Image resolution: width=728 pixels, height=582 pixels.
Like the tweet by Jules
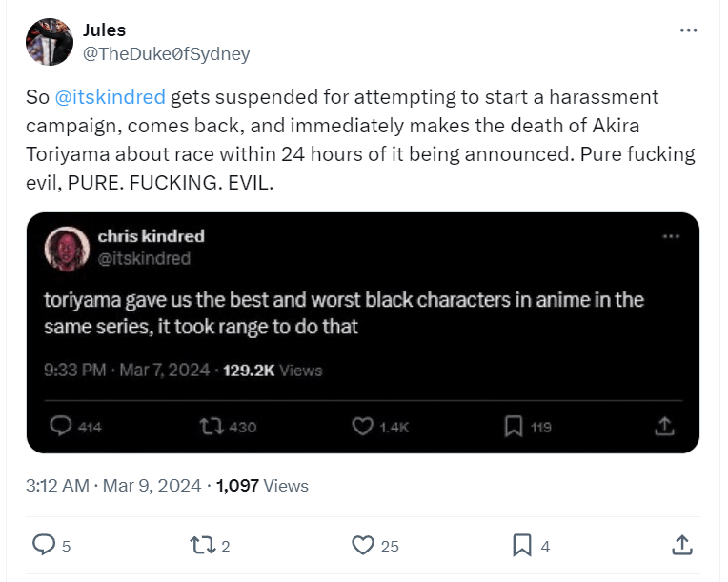click(362, 545)
